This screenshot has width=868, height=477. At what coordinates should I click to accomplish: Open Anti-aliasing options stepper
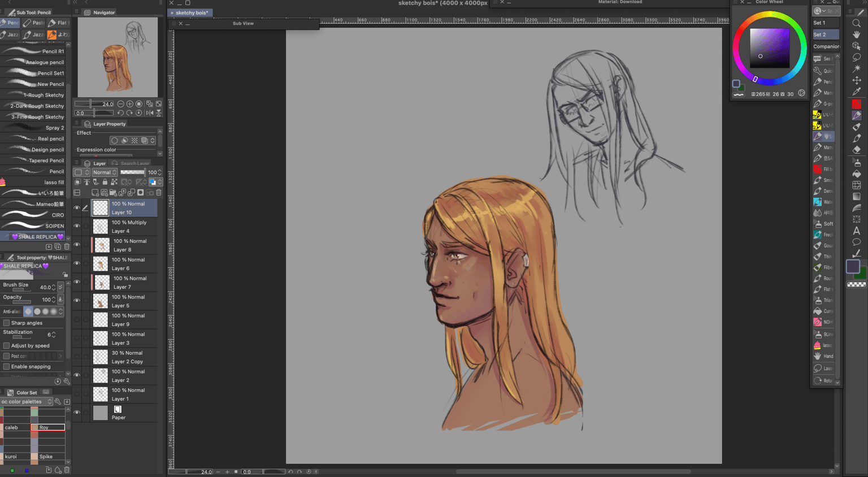pyautogui.click(x=61, y=311)
